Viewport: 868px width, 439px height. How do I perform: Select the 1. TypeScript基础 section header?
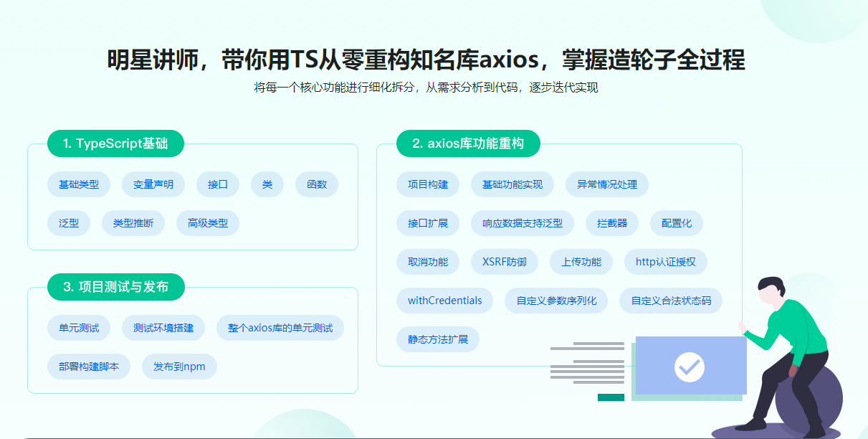pos(115,143)
